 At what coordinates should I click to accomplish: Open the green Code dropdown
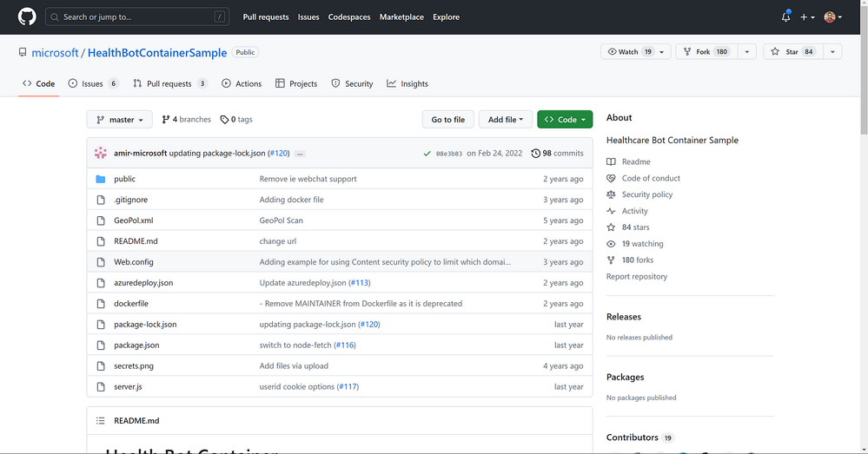click(565, 120)
